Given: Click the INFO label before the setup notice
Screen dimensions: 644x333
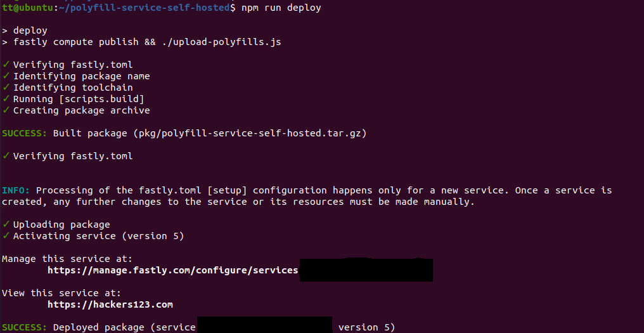Looking at the screenshot, I should [16, 190].
